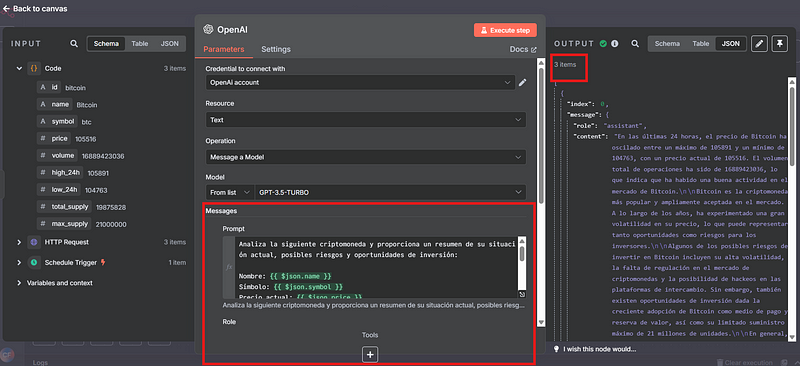The height and width of the screenshot is (366, 800).
Task: Click the lightbulb feedback icon
Action: (556, 349)
